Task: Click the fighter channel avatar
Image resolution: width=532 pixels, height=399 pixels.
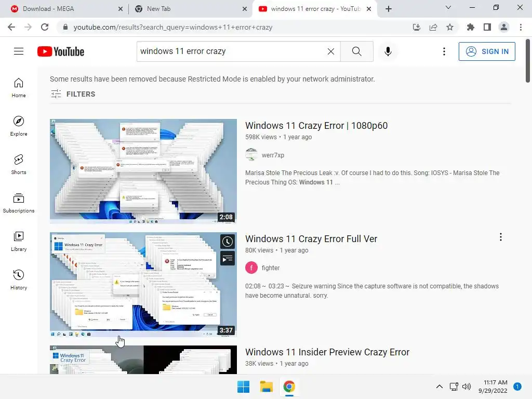Action: click(251, 268)
